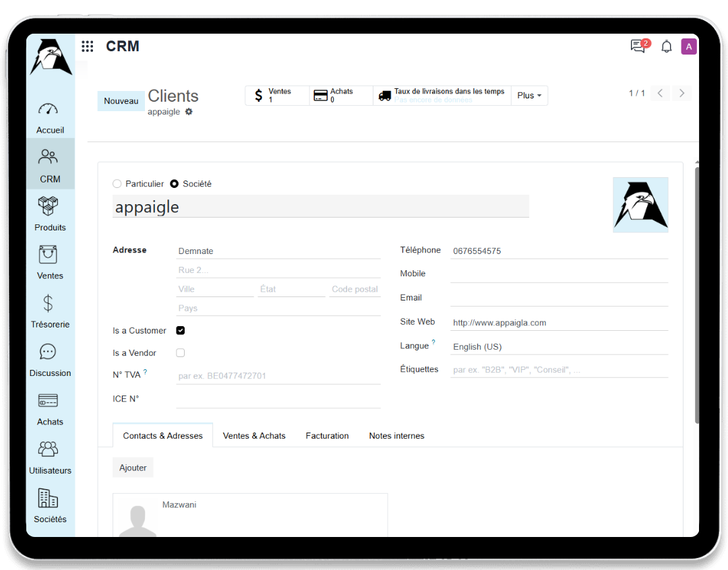Select the Particulier radio option
The image size is (728, 570).
(x=117, y=184)
